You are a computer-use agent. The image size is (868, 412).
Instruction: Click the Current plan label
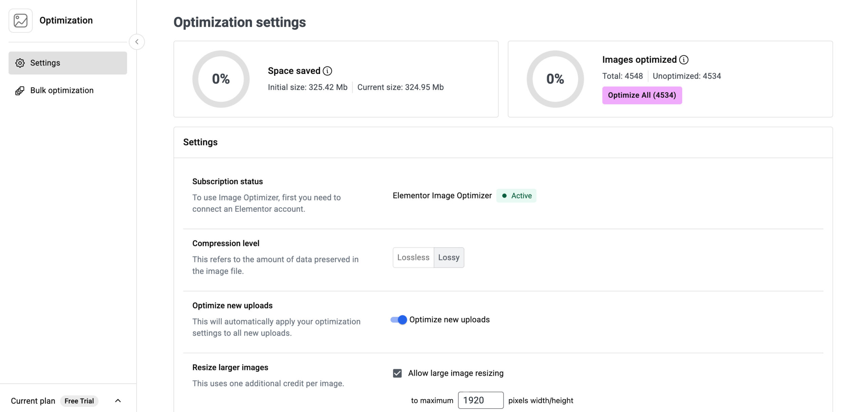pos(33,401)
